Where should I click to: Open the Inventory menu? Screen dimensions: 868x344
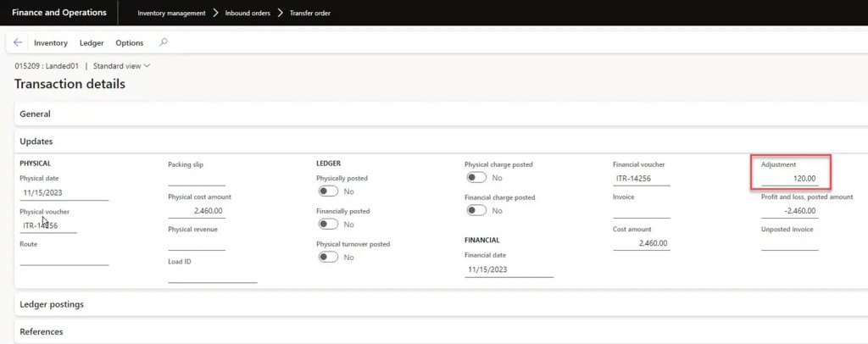coord(51,42)
